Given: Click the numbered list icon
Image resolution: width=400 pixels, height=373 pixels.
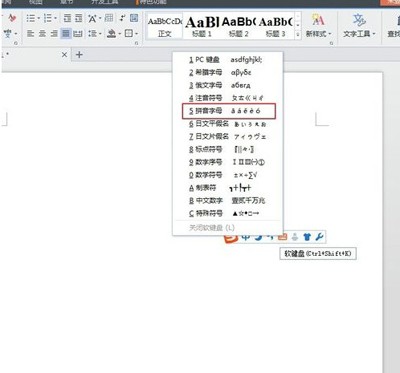Looking at the screenshot, I should (x=48, y=18).
